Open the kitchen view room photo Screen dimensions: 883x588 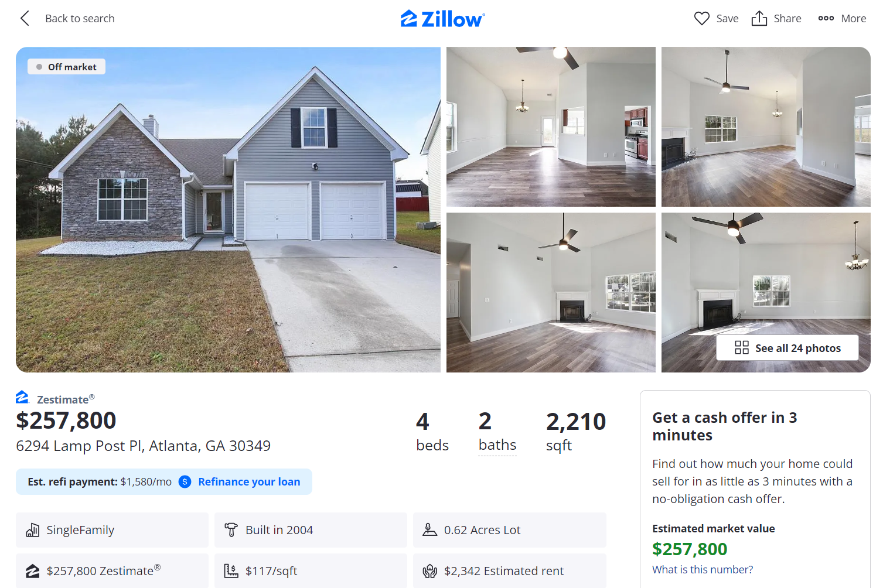551,127
